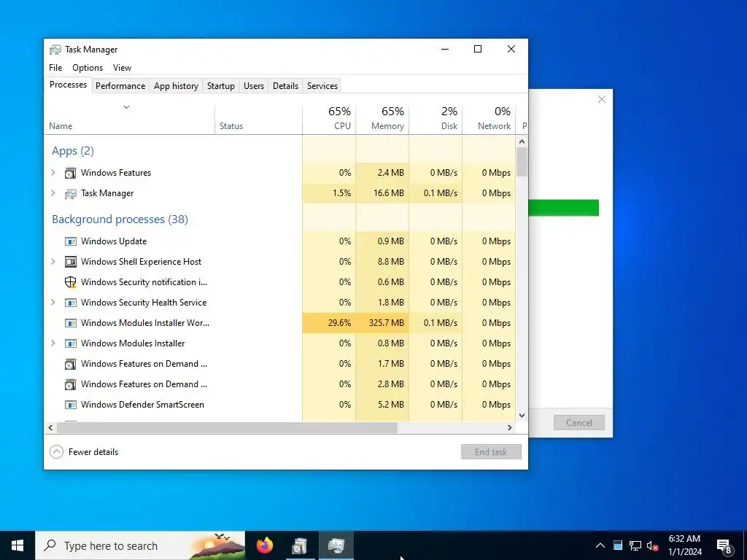Switch to the Performance tab

(120, 86)
